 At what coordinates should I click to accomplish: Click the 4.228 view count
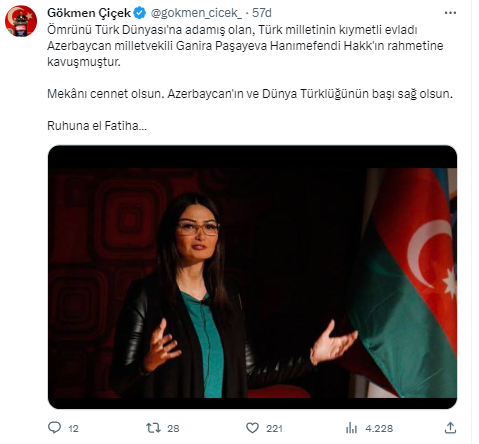[x=379, y=428]
